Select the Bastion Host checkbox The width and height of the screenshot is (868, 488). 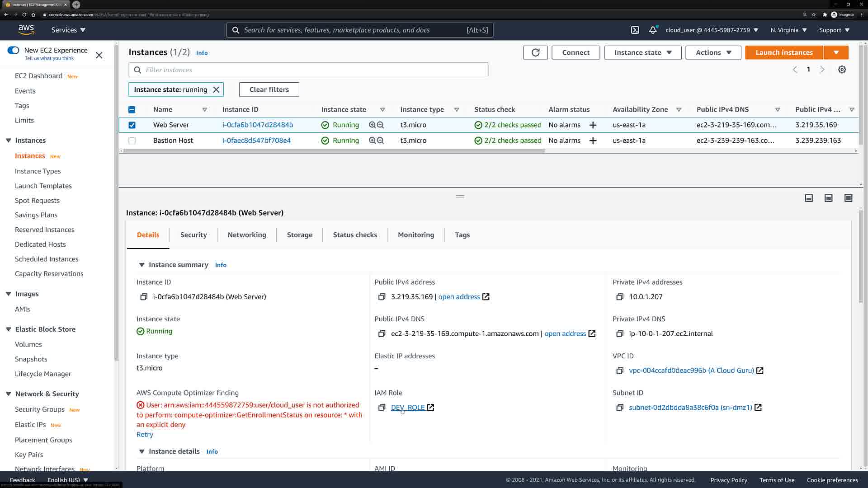coord(132,141)
